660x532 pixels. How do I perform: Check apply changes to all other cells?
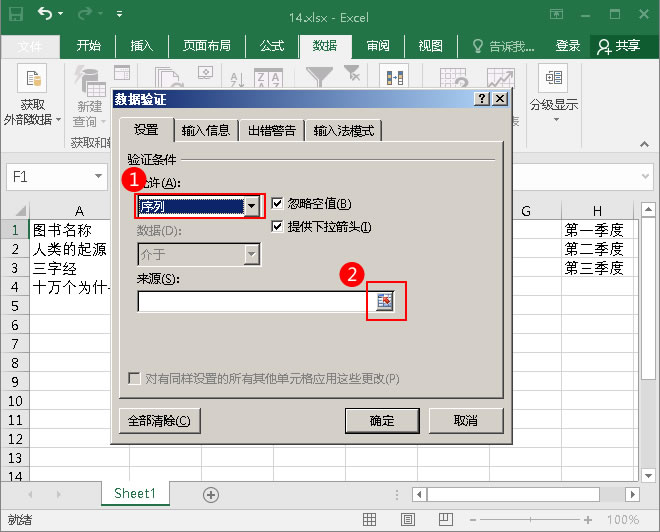point(134,378)
